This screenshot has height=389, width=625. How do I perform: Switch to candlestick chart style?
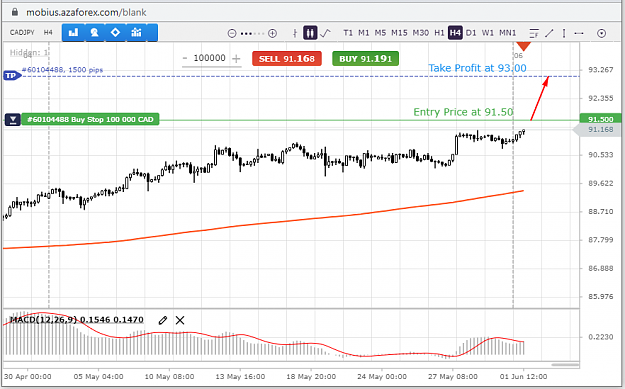point(310,33)
